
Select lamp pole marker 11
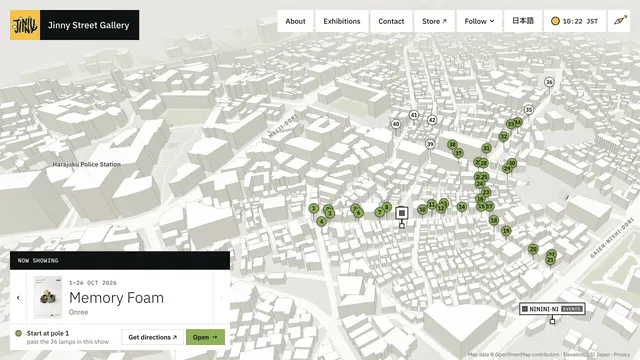coord(432,204)
